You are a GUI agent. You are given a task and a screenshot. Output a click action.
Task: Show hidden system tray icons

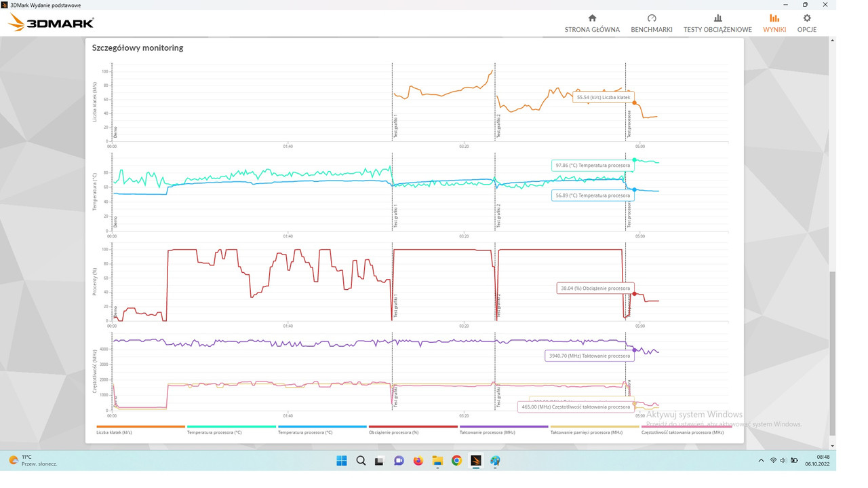tap(761, 461)
